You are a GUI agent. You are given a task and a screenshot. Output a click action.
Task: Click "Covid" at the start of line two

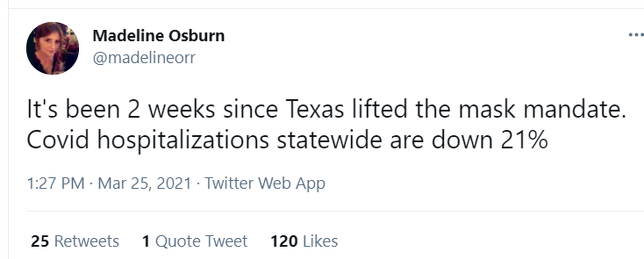[58, 140]
